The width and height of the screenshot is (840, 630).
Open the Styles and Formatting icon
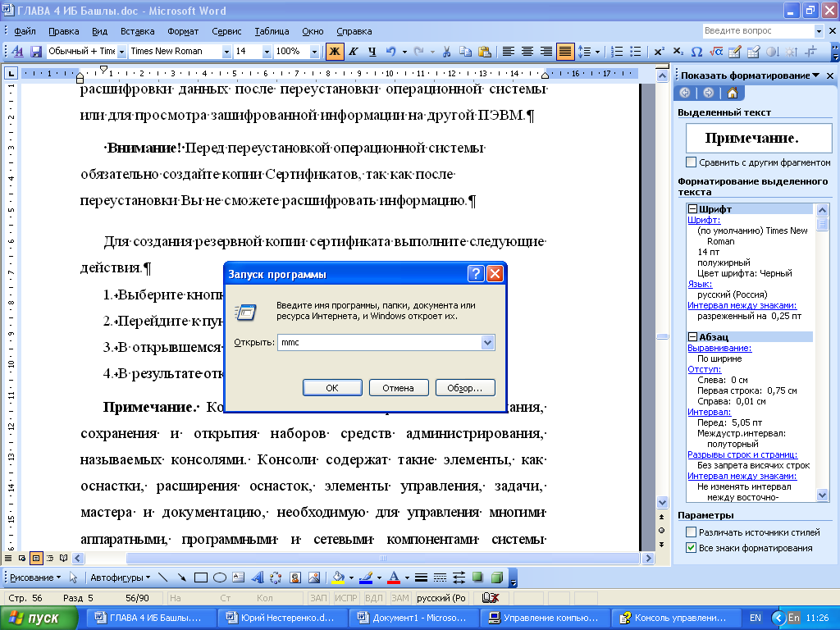point(17,52)
